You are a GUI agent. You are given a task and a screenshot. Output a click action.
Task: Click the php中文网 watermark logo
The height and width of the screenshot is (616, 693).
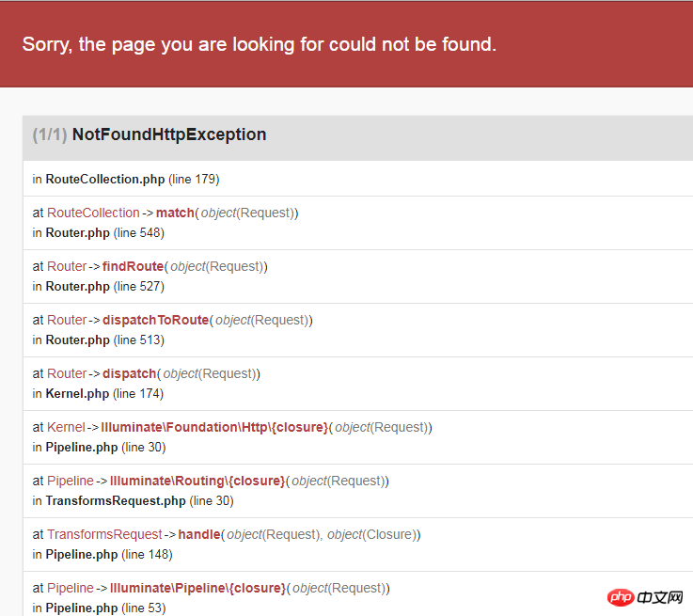click(x=645, y=597)
